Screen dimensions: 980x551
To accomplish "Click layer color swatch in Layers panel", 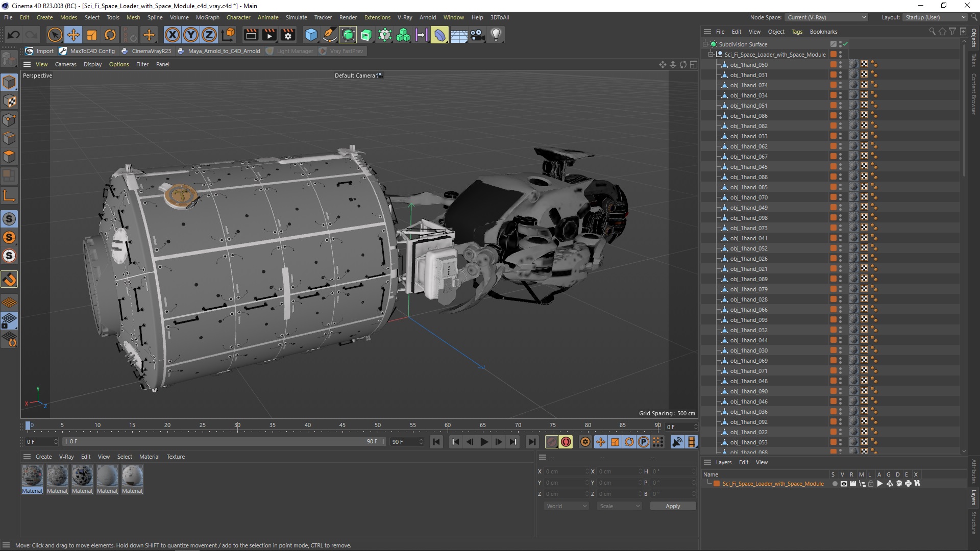I will point(717,484).
